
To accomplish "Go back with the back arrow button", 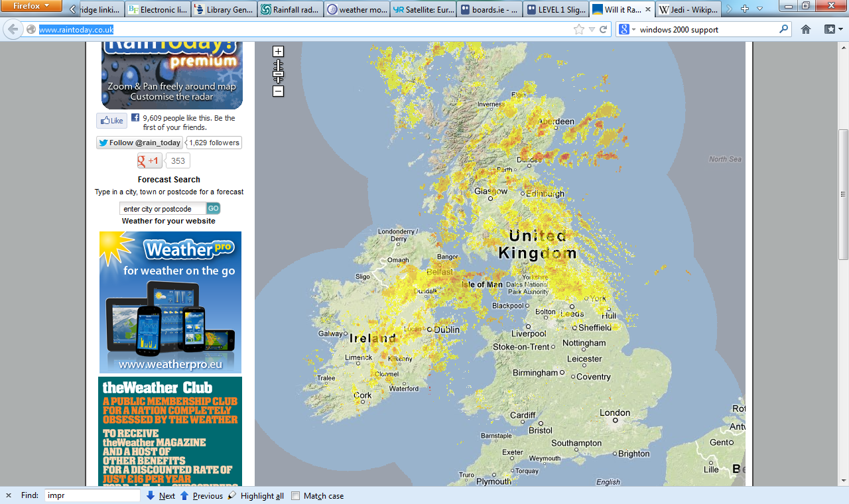I will (13, 29).
